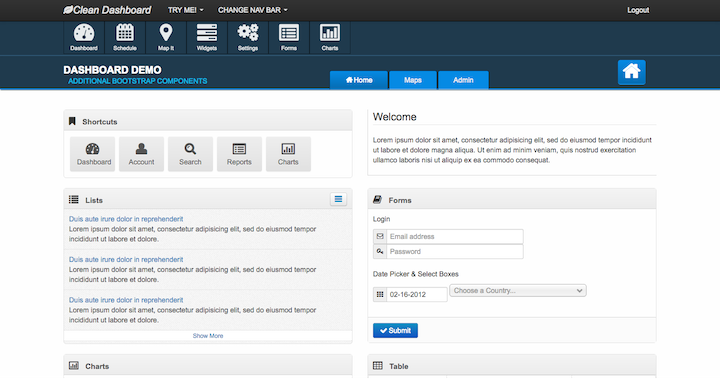
Task: Click the Search shortcut tile
Action: 190,154
